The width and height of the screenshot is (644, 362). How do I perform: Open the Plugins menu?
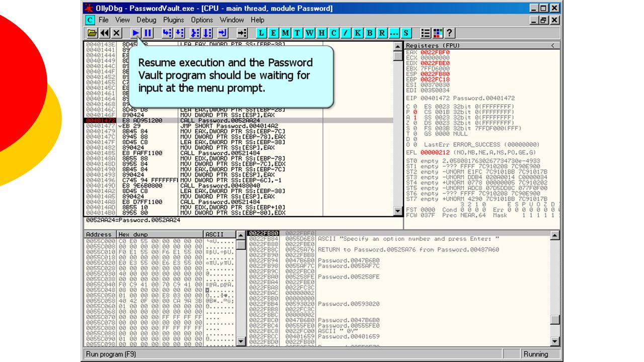[x=174, y=20]
